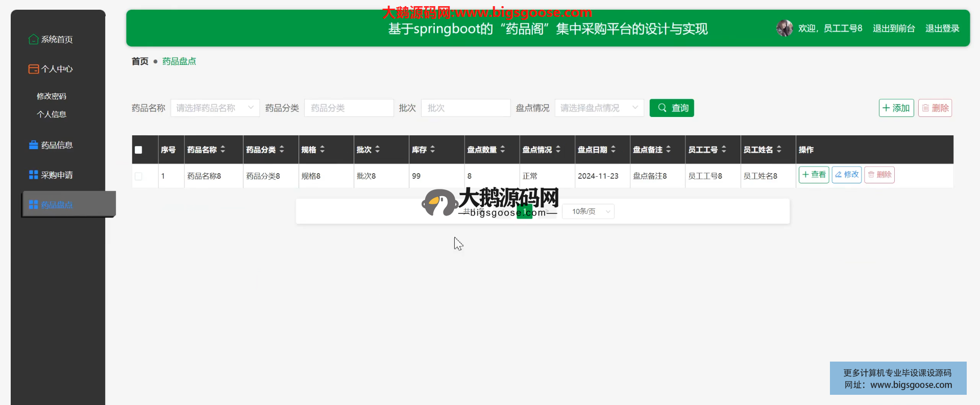
Task: Expand the 盘点情况 filter dropdown
Action: tap(599, 108)
